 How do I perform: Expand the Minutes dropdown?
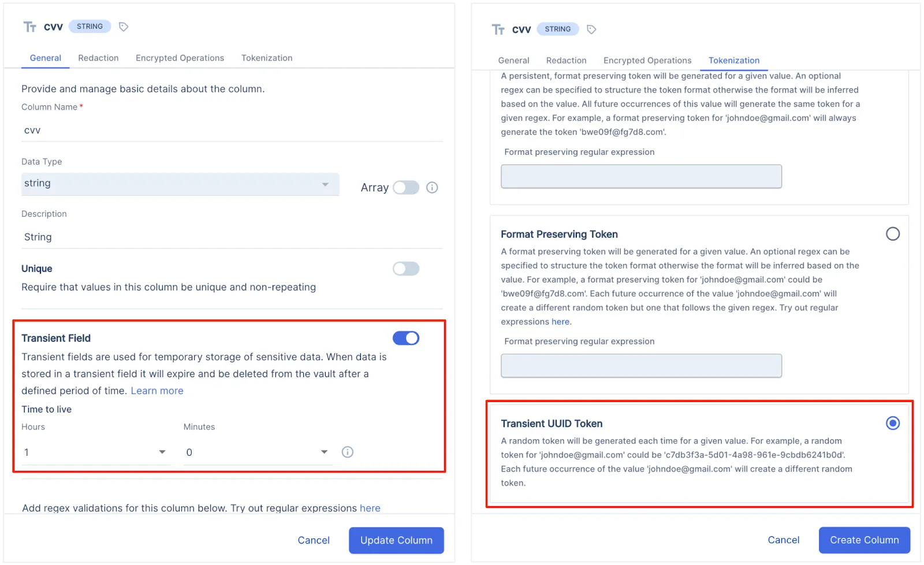257,452
